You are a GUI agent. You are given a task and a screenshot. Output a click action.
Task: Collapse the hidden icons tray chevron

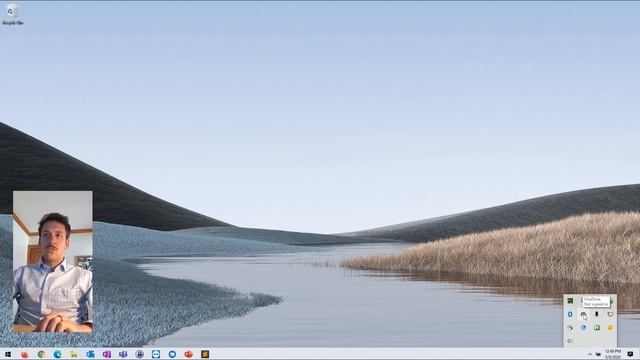[590, 354]
